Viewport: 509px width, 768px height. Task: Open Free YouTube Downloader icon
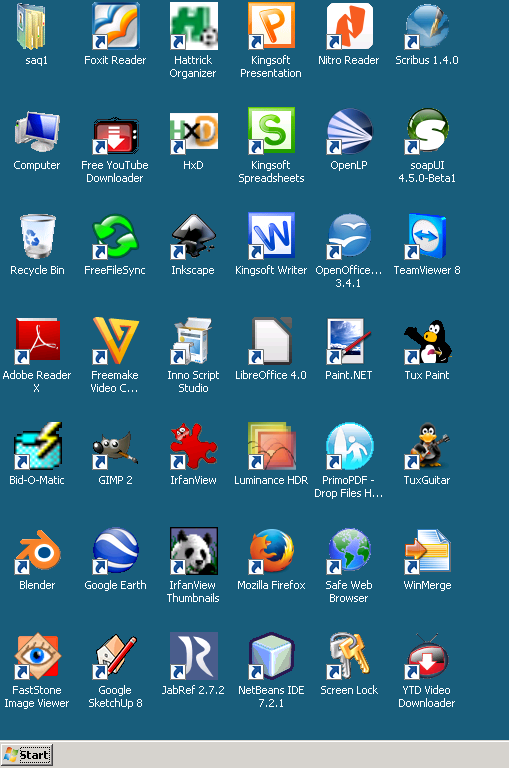[x=115, y=135]
